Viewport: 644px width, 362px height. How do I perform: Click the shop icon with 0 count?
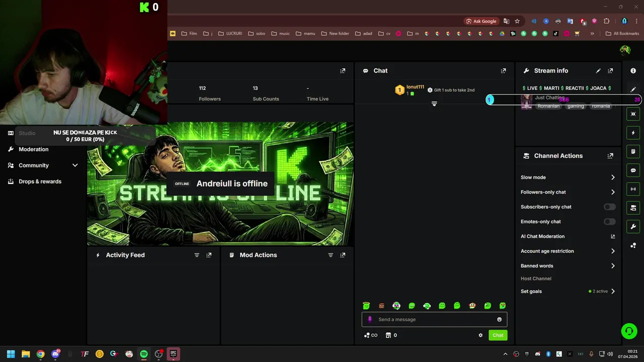391,335
